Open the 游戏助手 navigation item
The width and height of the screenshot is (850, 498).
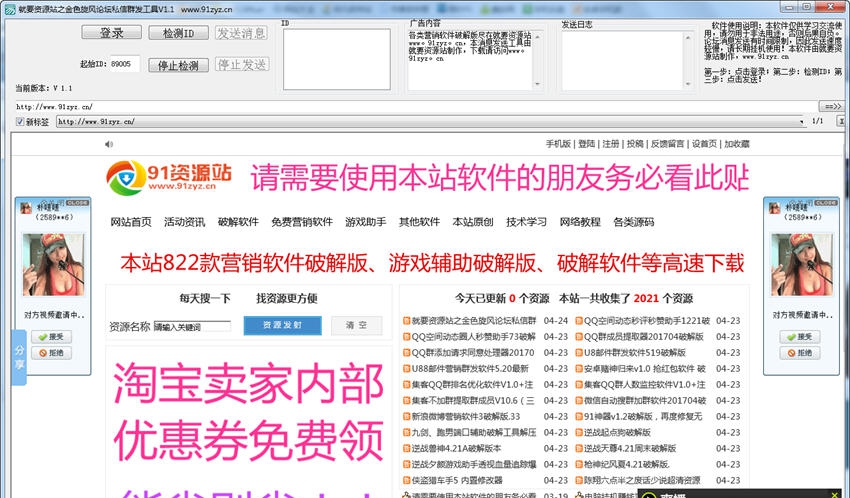tap(365, 222)
